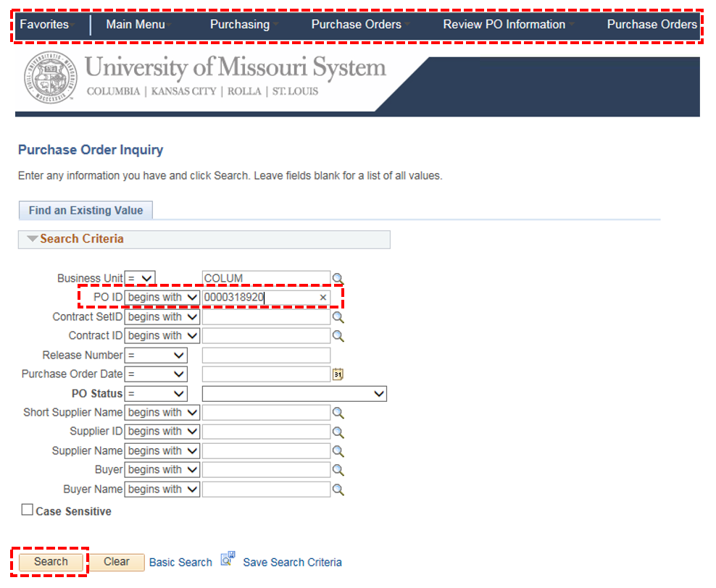Click into the Buyer Name field
Viewport: 716px width, 588px height.
tap(266, 489)
